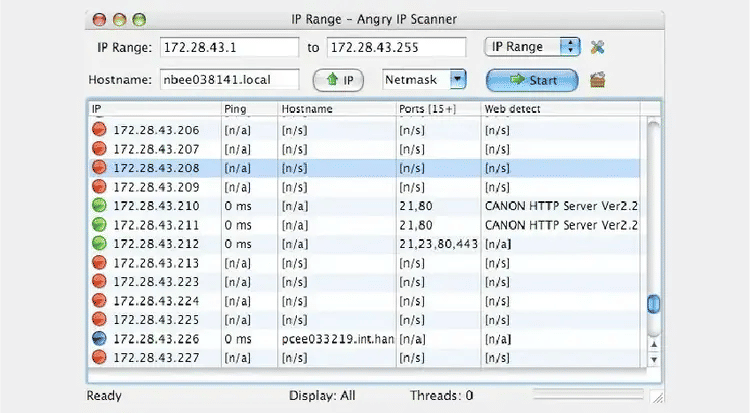Click the Web detect column header

(x=560, y=108)
